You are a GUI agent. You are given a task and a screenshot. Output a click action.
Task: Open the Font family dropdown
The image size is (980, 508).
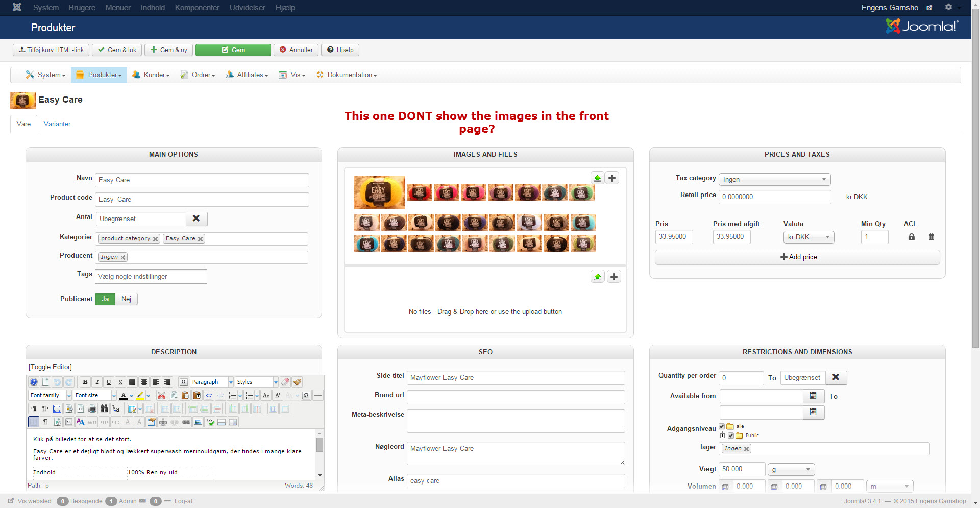[50, 395]
